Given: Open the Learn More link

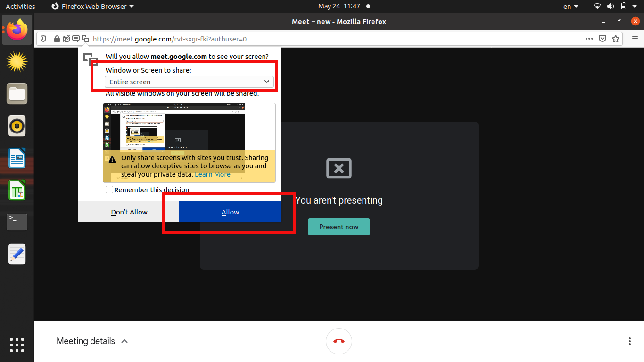Looking at the screenshot, I should [x=213, y=174].
